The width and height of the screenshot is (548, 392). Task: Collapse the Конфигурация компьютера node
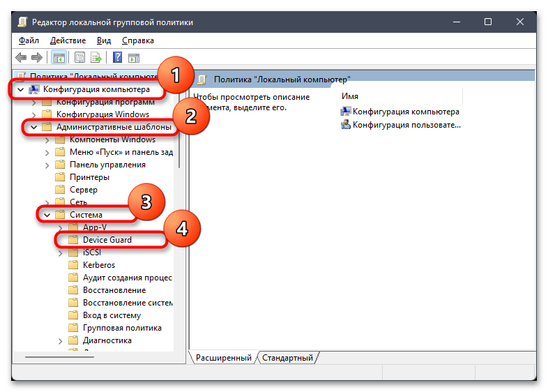click(x=21, y=89)
